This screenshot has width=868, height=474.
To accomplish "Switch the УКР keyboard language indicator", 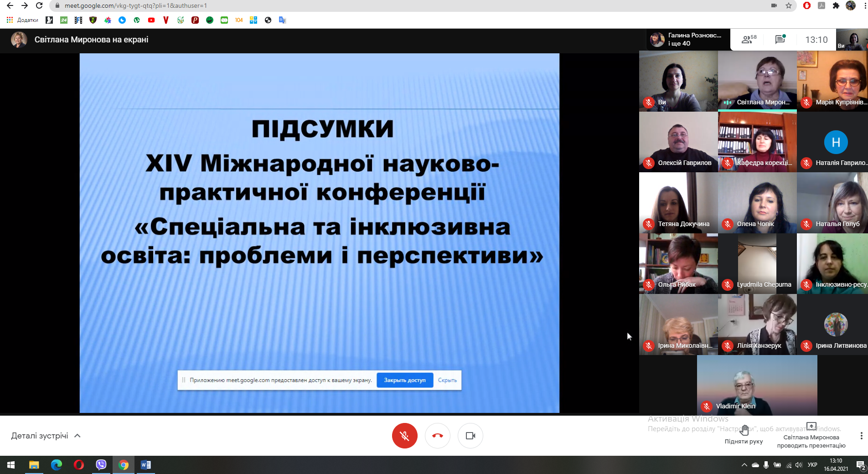I will click(x=812, y=465).
